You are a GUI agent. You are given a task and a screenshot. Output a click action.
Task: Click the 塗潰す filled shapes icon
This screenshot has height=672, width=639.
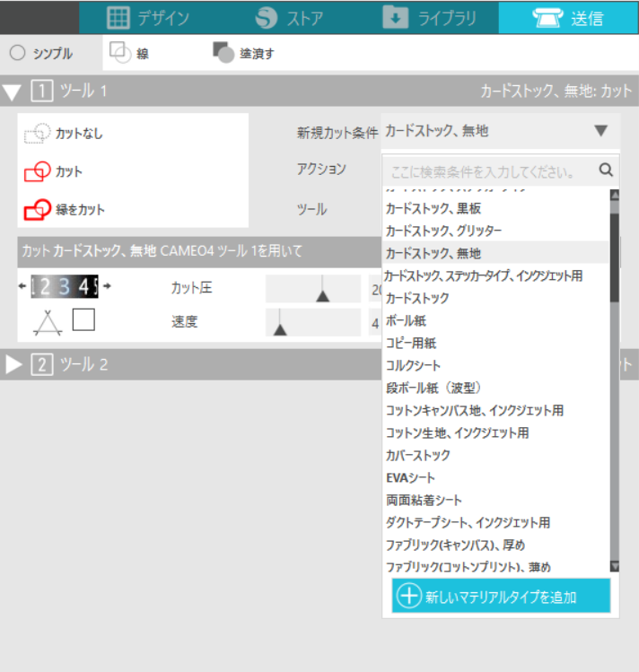coord(223,53)
